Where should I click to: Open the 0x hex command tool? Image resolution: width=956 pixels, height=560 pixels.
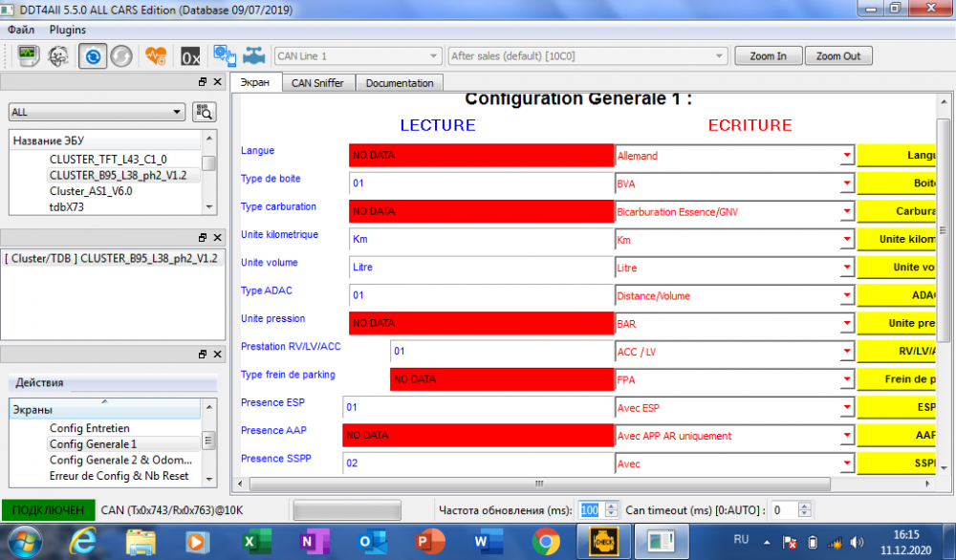pyautogui.click(x=190, y=56)
